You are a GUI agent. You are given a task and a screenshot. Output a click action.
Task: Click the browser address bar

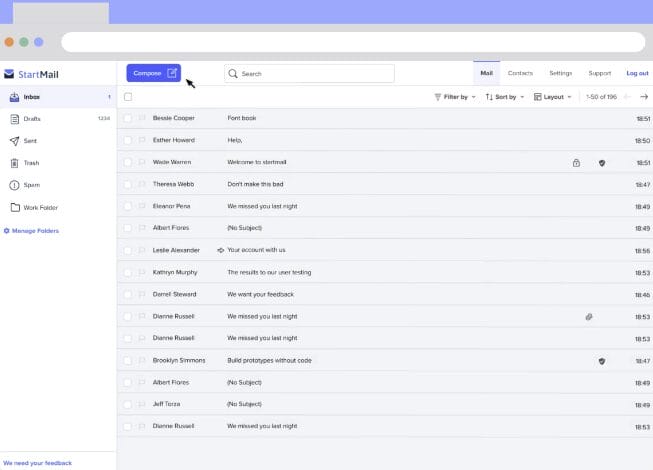click(x=353, y=42)
